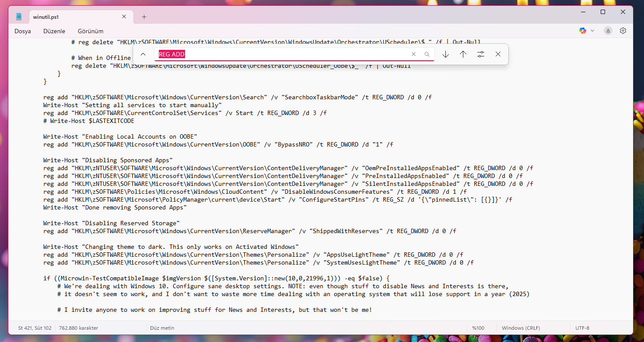Click Windows (CRLF) line ending indicator
Viewport: 644px width, 342px height.
coord(521,328)
